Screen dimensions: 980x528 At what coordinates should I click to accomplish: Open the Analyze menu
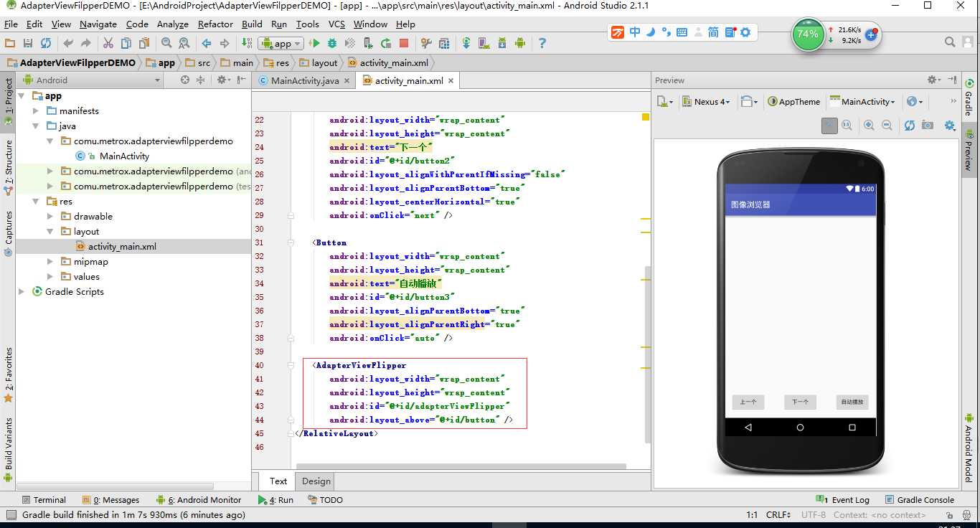(172, 24)
